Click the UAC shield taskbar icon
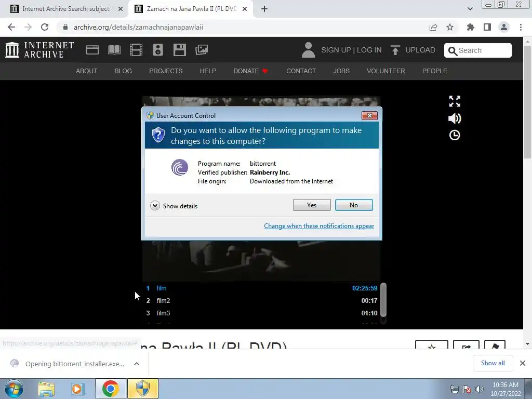This screenshot has height=399, width=532. pyautogui.click(x=143, y=389)
